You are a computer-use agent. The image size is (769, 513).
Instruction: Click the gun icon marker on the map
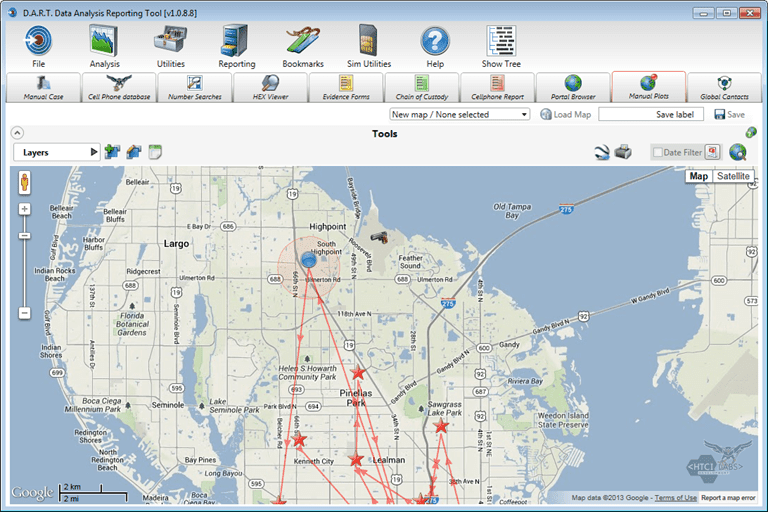[379, 238]
